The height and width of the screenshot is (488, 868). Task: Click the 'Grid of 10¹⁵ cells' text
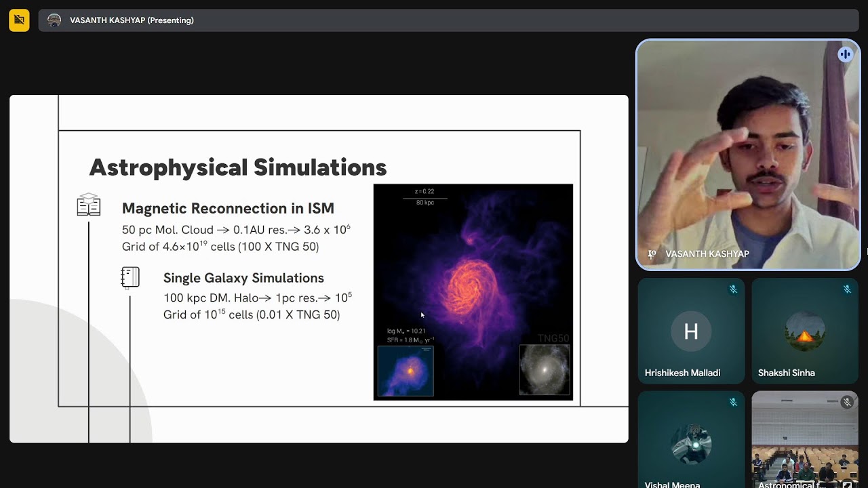pyautogui.click(x=252, y=314)
